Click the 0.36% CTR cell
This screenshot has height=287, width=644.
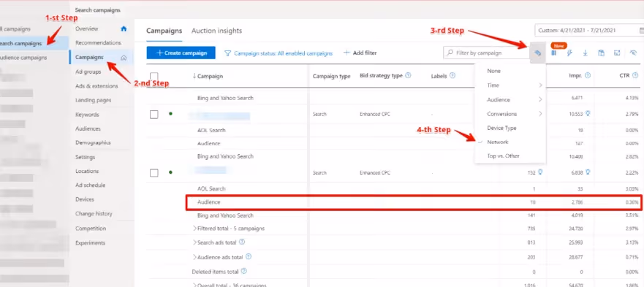(632, 202)
